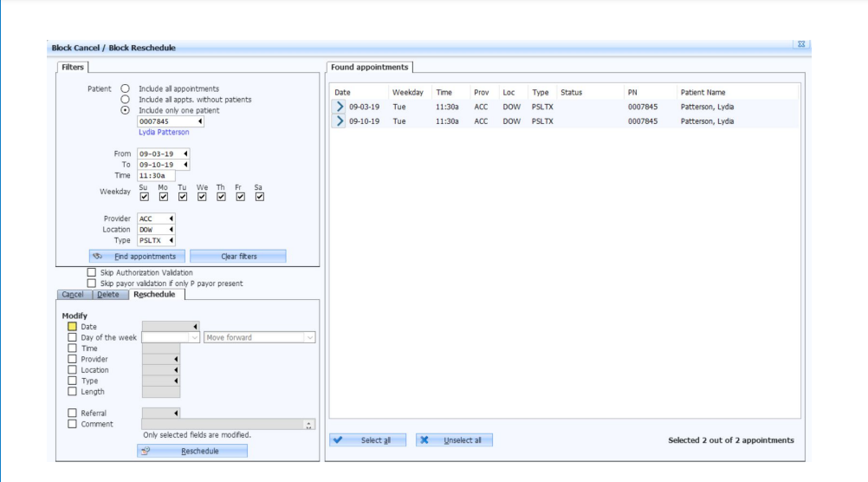
Task: Uncheck the Tu weekday checkbox
Action: 183,197
